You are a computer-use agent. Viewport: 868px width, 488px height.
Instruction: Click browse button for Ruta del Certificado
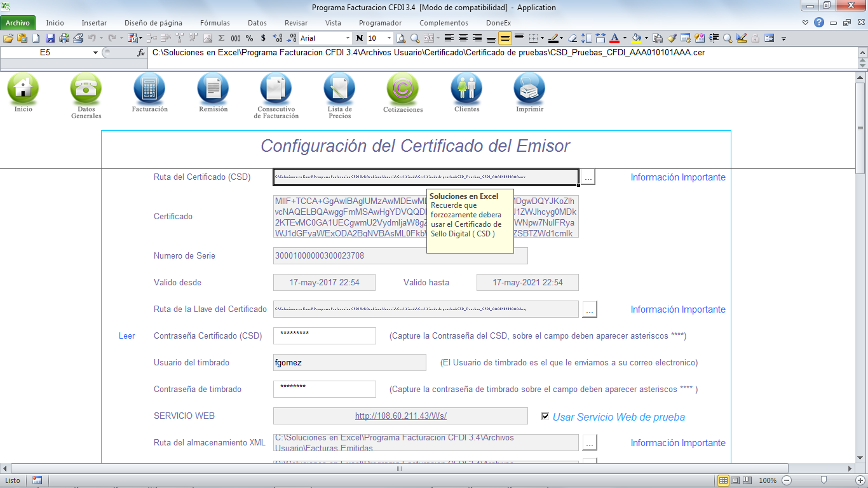coord(588,177)
